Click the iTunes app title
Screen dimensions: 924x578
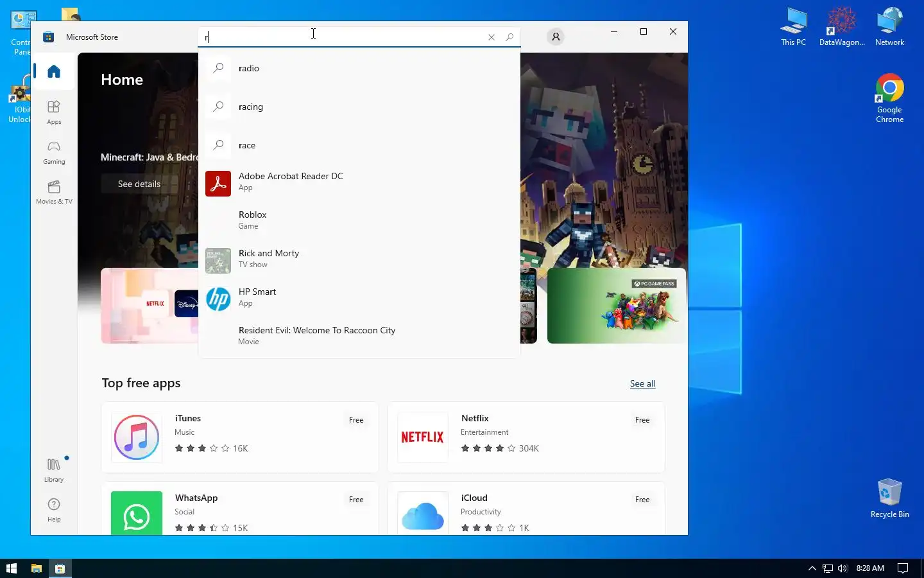click(188, 418)
